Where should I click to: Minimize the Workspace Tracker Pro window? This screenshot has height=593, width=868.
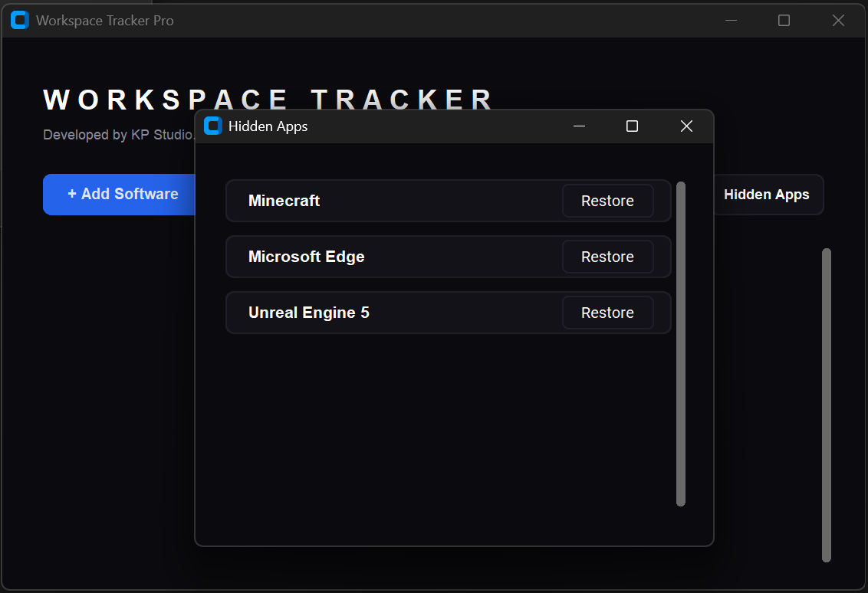(731, 21)
